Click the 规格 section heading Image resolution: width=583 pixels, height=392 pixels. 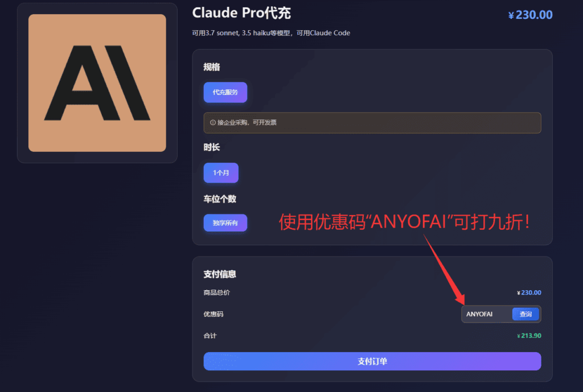click(x=212, y=67)
